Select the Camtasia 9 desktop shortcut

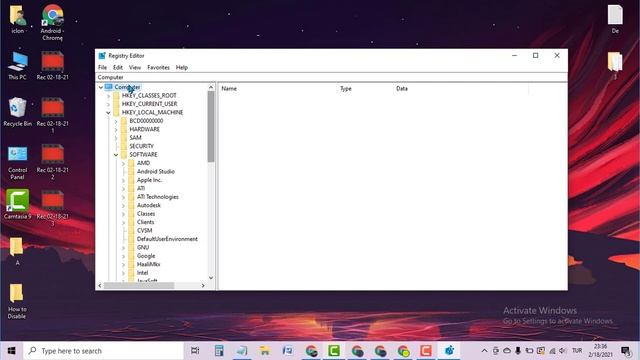(18, 204)
